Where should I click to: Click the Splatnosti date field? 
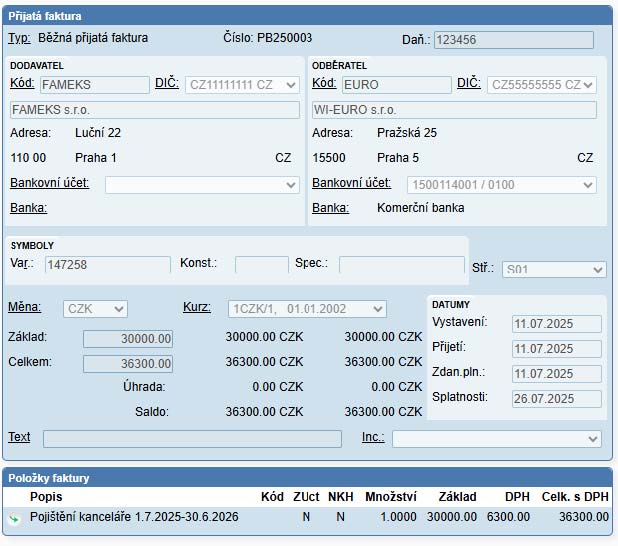coord(556,399)
